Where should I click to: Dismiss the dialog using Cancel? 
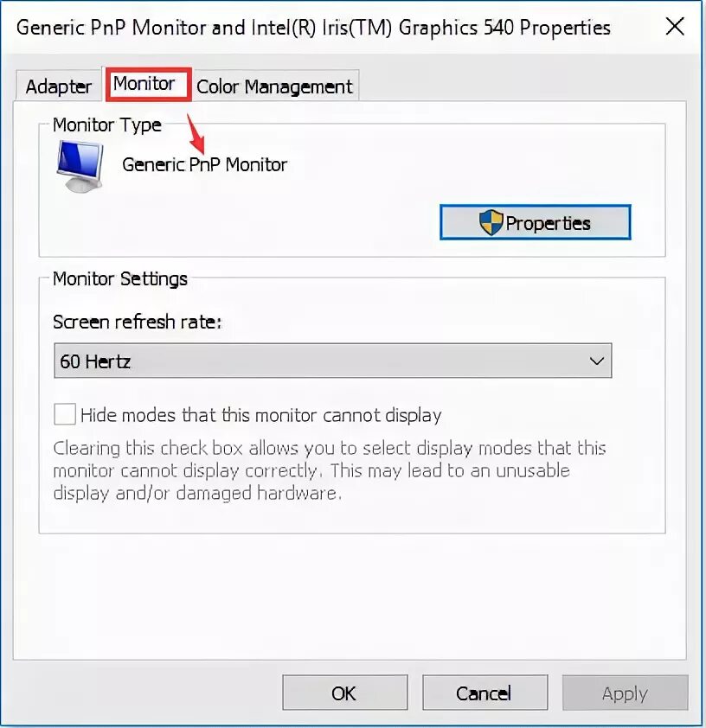click(485, 693)
